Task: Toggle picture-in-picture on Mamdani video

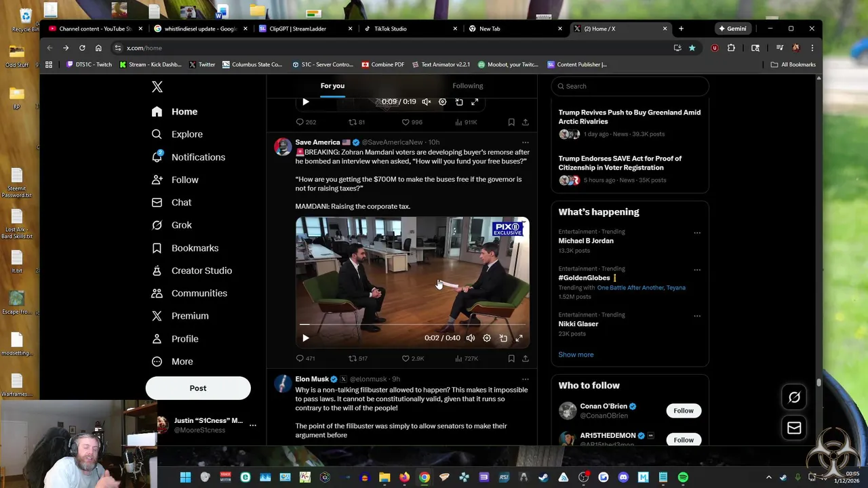Action: pos(503,338)
